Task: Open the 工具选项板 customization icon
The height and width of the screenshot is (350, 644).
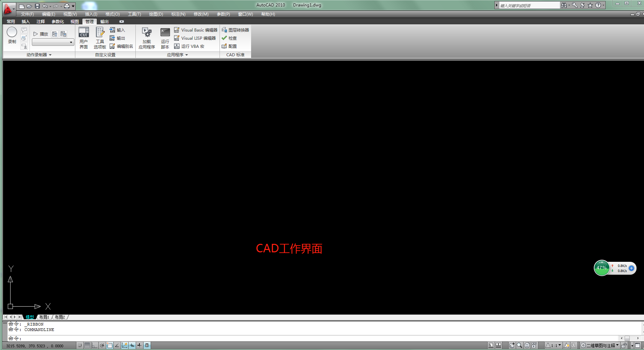Action: coord(100,38)
